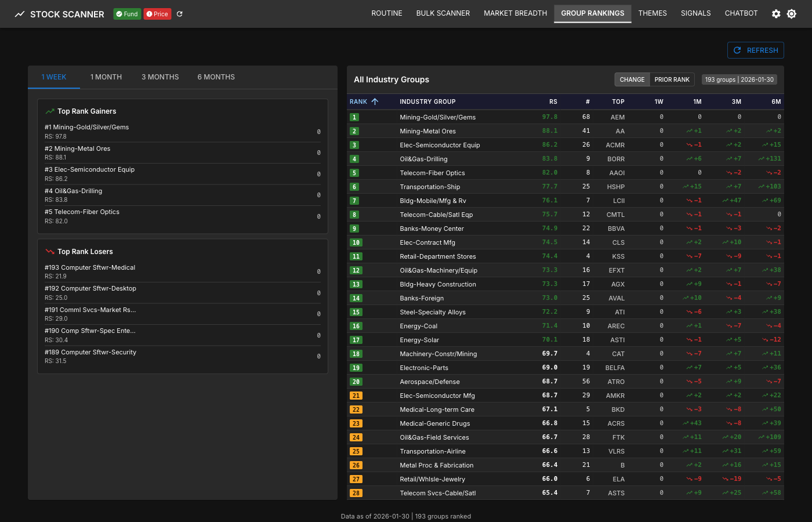Image resolution: width=812 pixels, height=522 pixels.
Task: Click Bldg-Mobile/Mfg & Rv row name
Action: (x=433, y=201)
